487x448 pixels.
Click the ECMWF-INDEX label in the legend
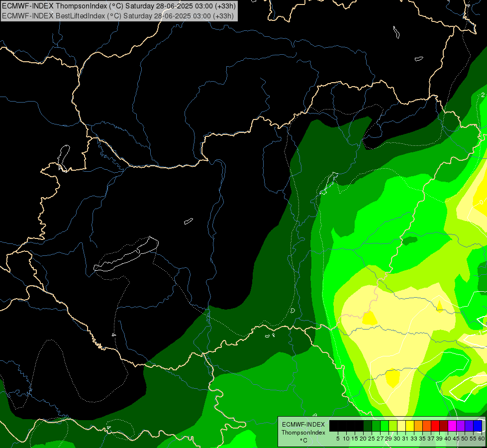click(303, 425)
